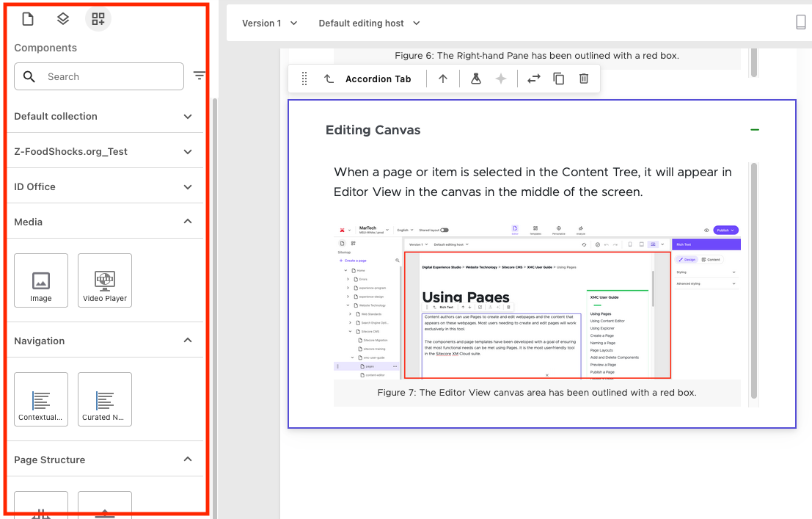Delete the Accordion Tab using the trash icon
The image size is (812, 519).
pos(583,79)
